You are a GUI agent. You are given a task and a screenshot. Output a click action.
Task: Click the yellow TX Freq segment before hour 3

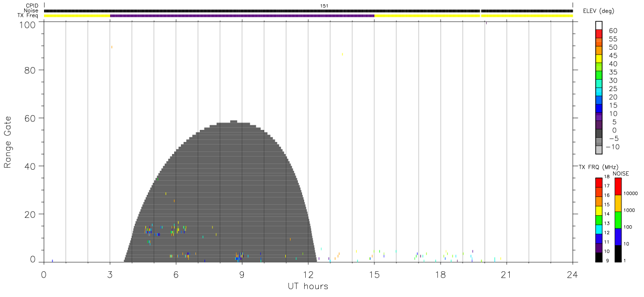pos(77,16)
